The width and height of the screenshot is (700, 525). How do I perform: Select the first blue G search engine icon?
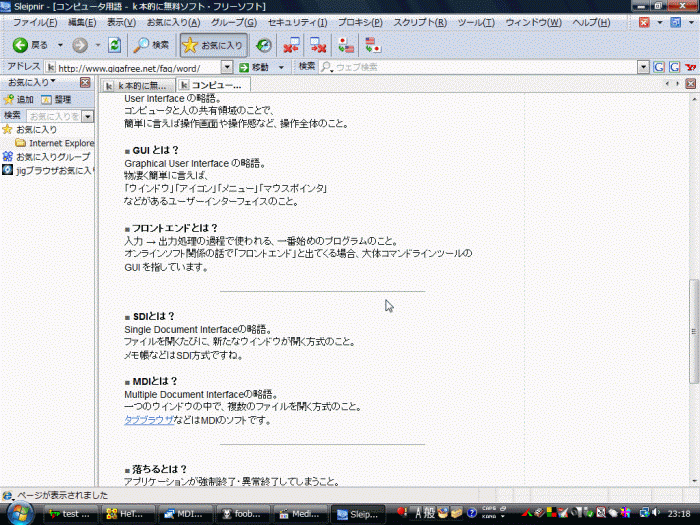pyautogui.click(x=659, y=68)
